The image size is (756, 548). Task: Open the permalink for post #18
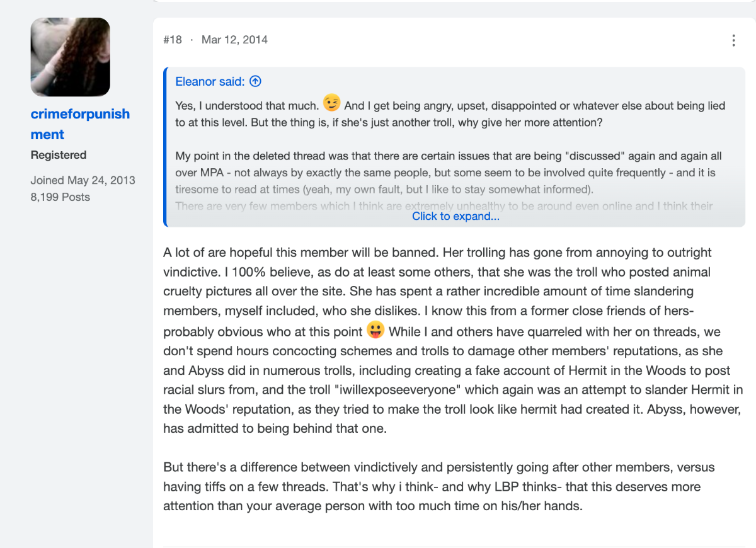click(173, 40)
